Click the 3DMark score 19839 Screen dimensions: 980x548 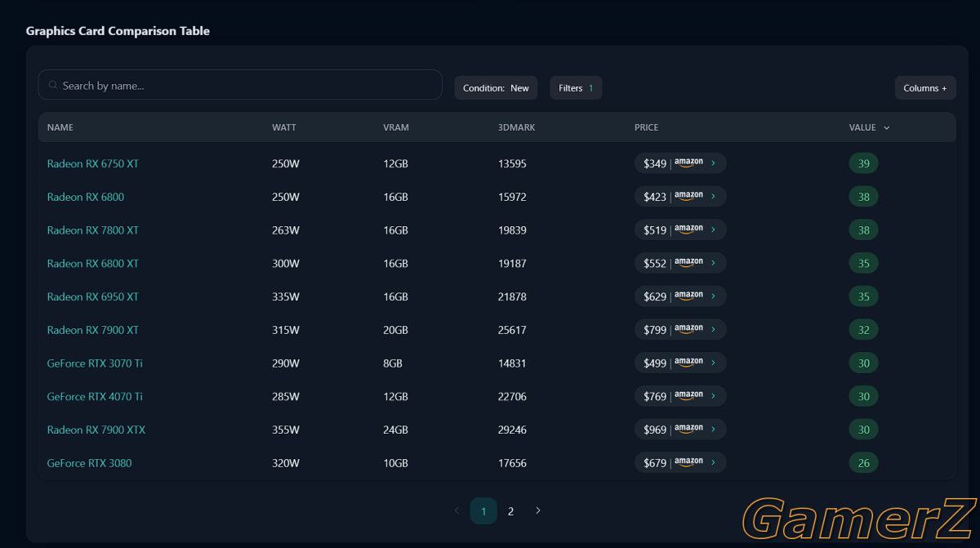pos(512,230)
